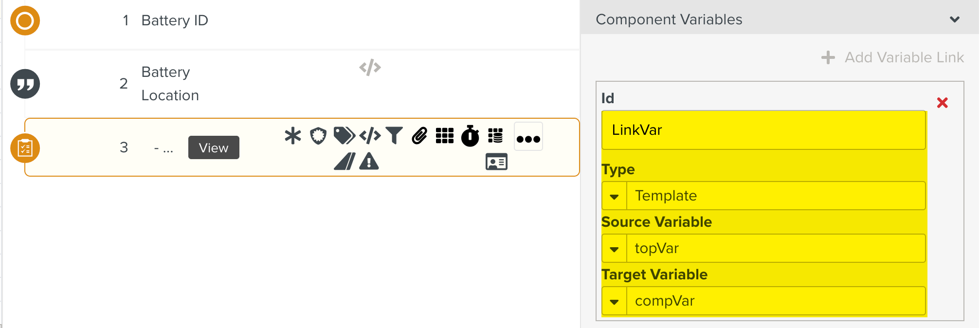Open the Source Variable dropdown showing topVar
Image resolution: width=980 pixels, height=328 pixels.
click(x=615, y=249)
